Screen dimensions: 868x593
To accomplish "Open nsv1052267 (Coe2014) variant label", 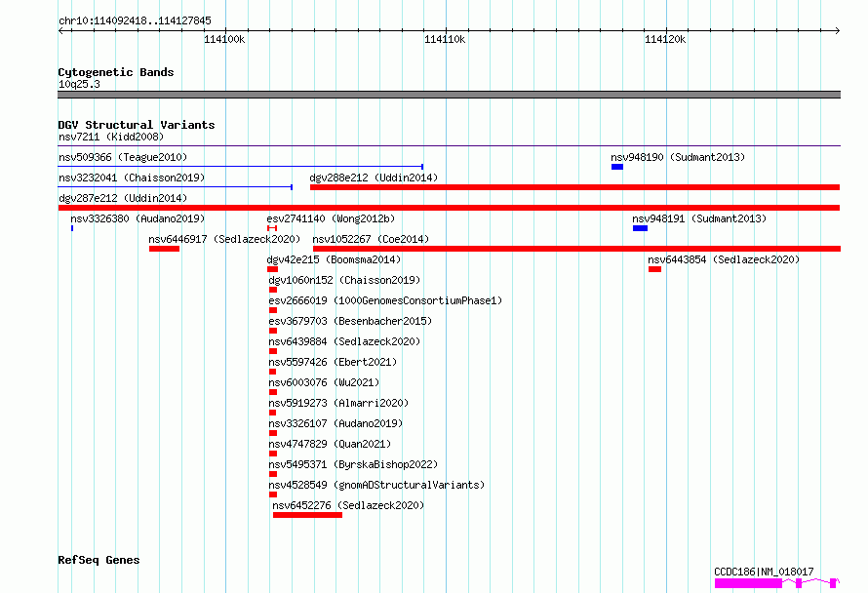I will coord(371,239).
